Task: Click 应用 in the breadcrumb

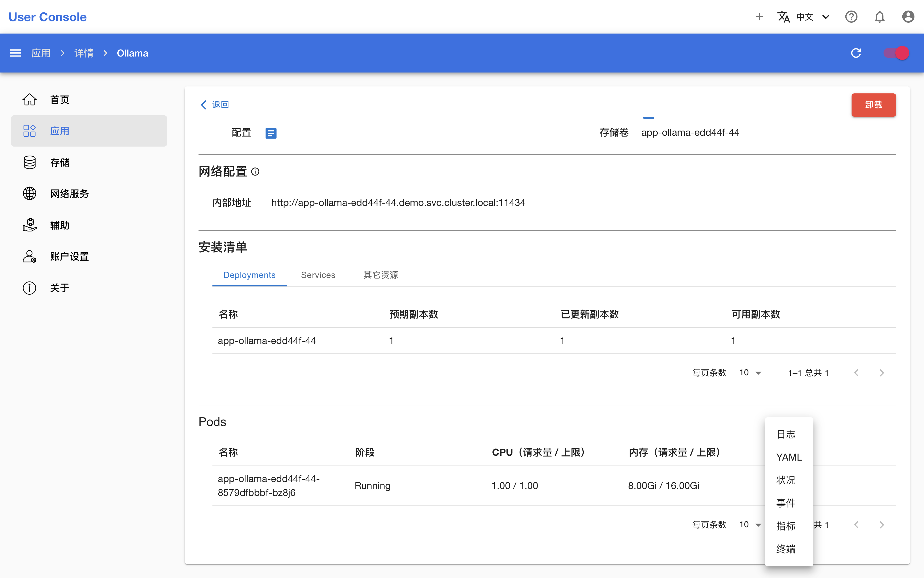Action: click(x=41, y=53)
